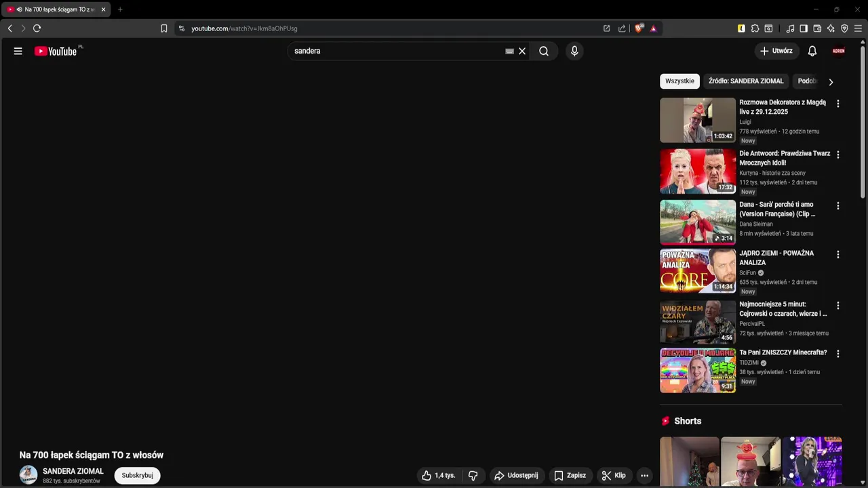The width and height of the screenshot is (868, 488).
Task: Open the Utwórz create menu
Action: click(x=776, y=51)
